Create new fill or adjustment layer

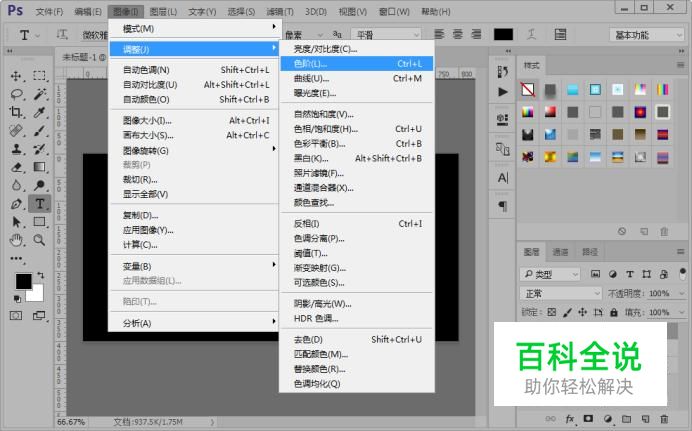pyautogui.click(x=608, y=419)
